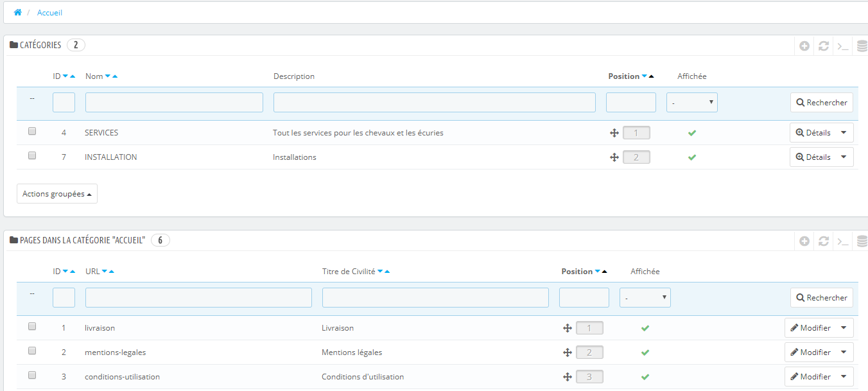Click Rechercher in the Catégories filter row

point(822,103)
